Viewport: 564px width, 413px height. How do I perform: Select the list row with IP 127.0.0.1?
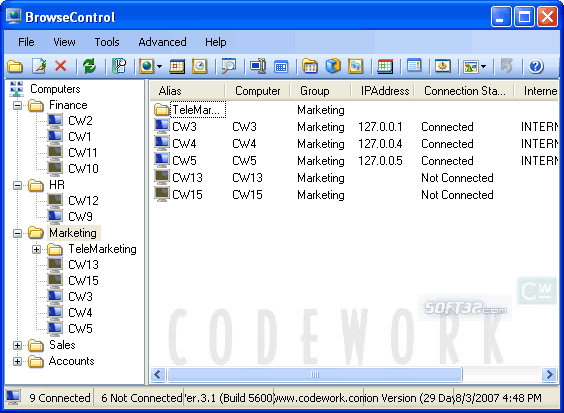pyautogui.click(x=354, y=127)
